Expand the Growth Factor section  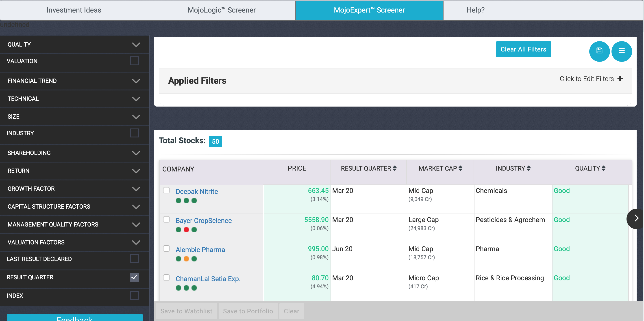(x=136, y=189)
